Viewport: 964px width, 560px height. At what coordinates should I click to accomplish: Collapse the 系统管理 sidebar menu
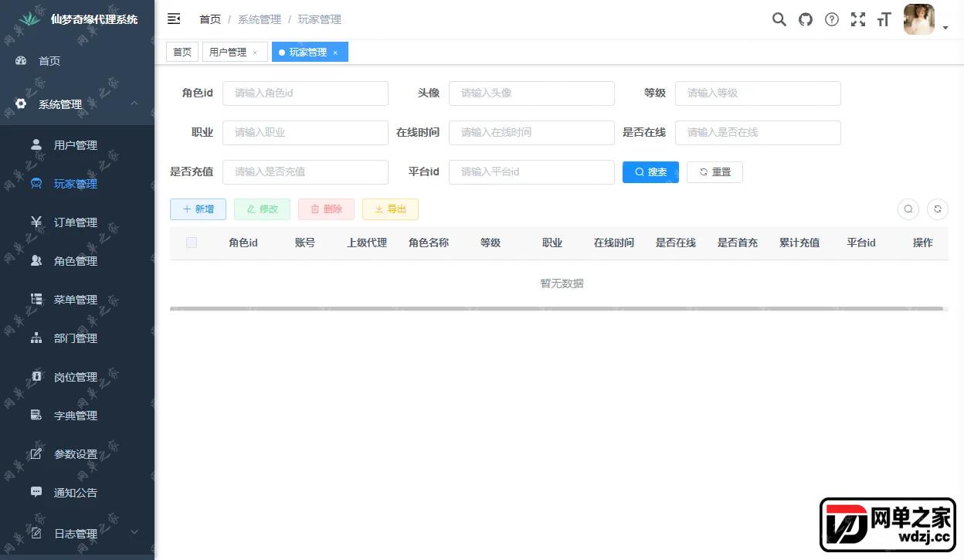(77, 104)
